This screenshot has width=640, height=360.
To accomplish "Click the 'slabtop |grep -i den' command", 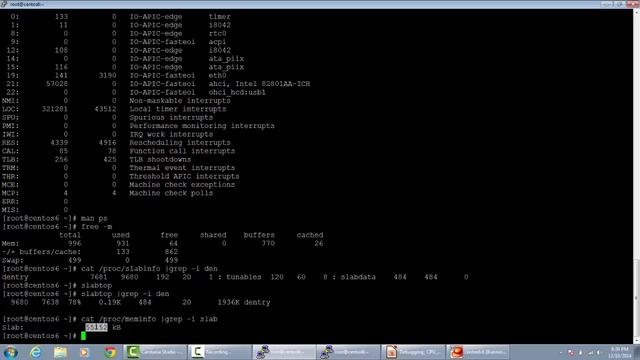I will 125,294.
